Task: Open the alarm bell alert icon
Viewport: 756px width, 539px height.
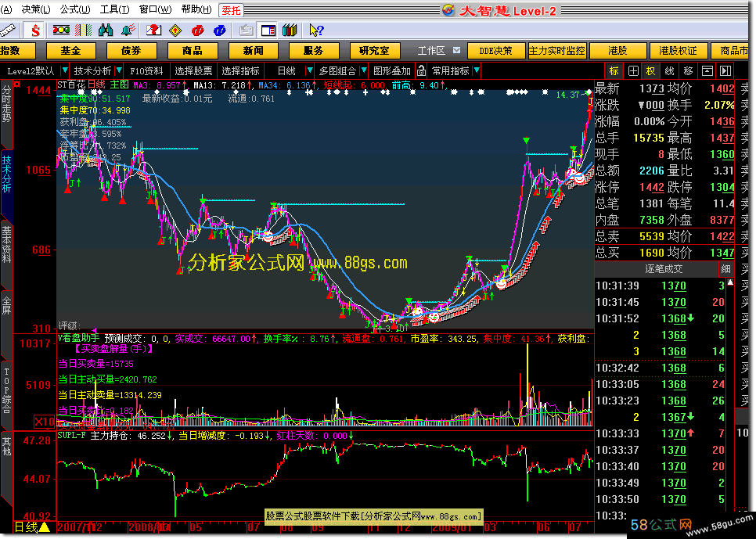Action: tap(128, 31)
